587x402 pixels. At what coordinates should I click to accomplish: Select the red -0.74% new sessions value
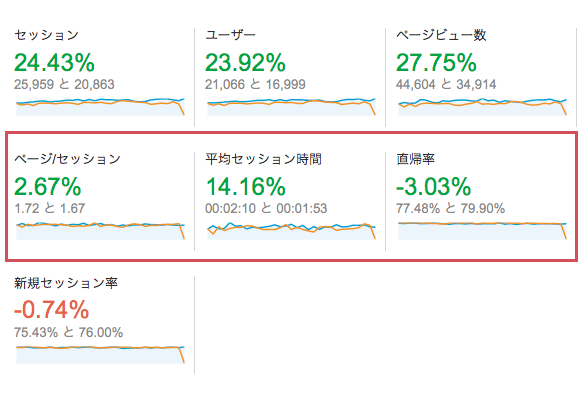point(52,310)
